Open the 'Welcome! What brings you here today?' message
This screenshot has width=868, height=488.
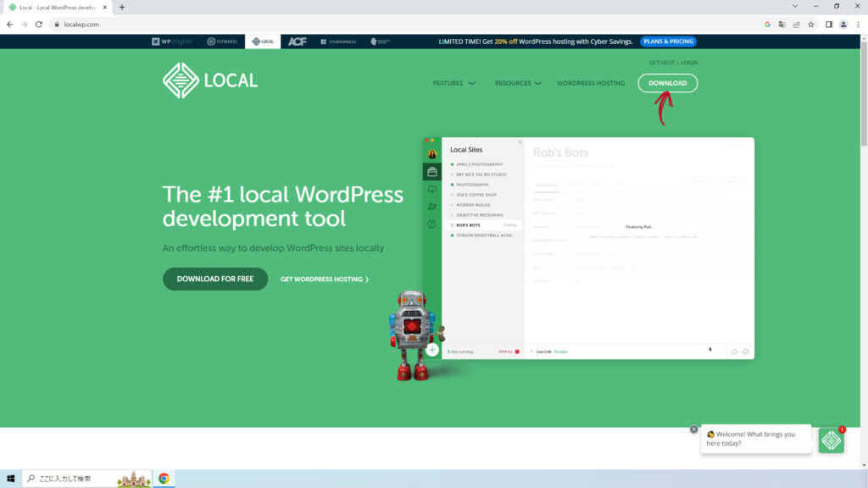click(756, 439)
